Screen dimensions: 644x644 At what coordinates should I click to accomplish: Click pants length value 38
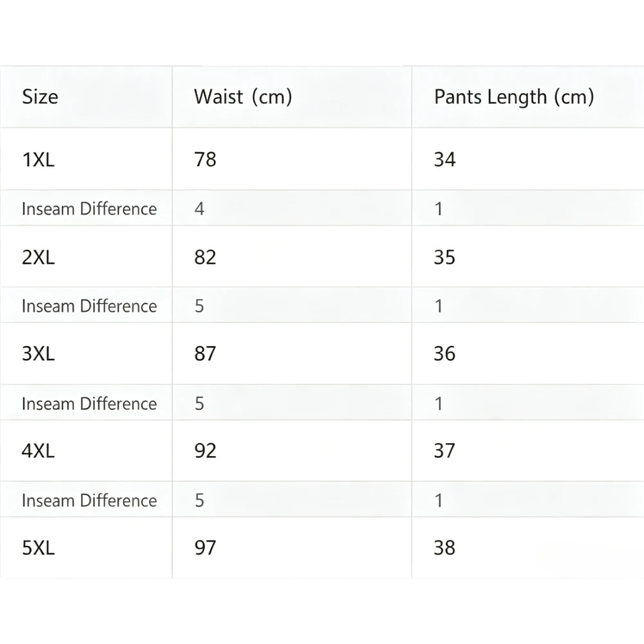[x=445, y=547]
